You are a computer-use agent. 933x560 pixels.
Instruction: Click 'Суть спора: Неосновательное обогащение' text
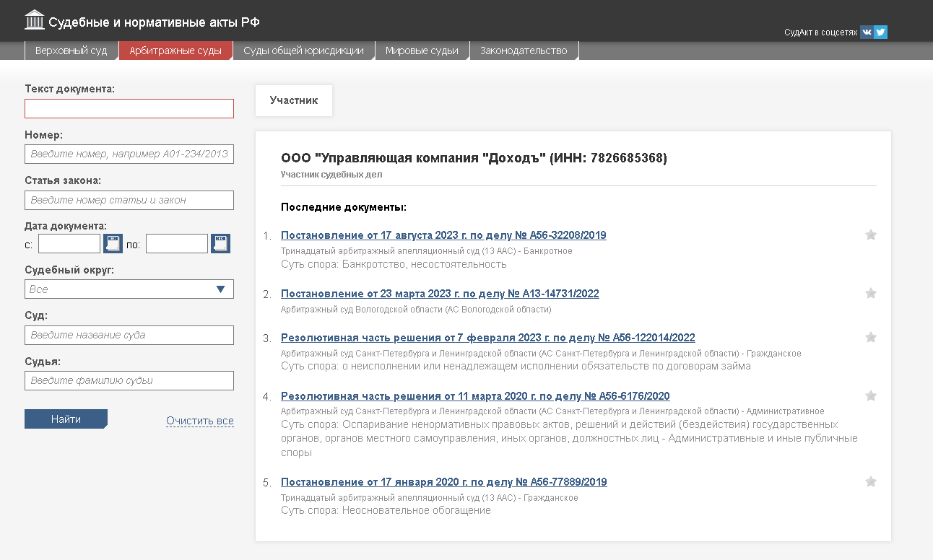[x=386, y=510]
